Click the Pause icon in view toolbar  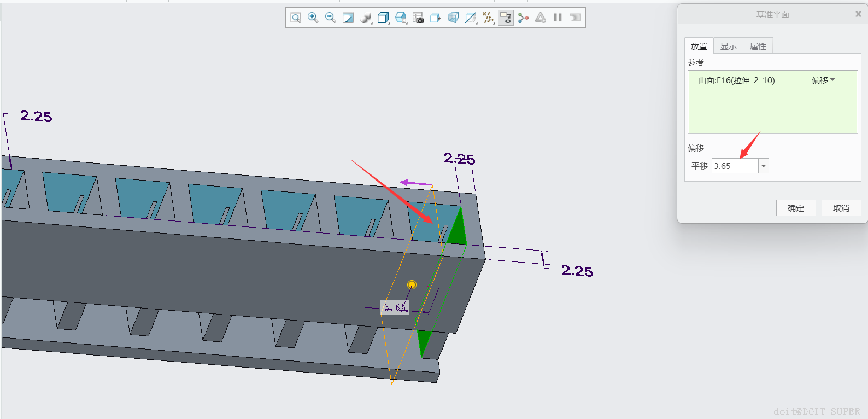[558, 18]
